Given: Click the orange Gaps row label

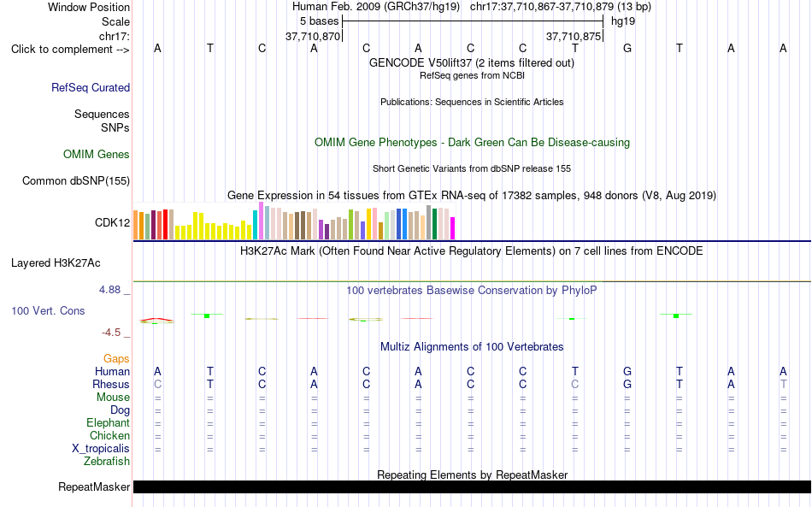Looking at the screenshot, I should coord(116,358).
